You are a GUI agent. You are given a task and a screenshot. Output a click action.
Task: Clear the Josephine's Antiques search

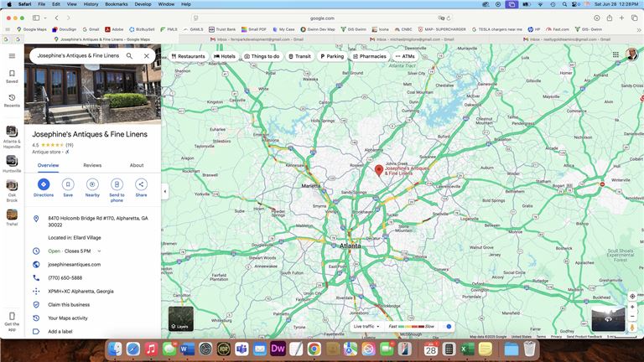pos(146,56)
